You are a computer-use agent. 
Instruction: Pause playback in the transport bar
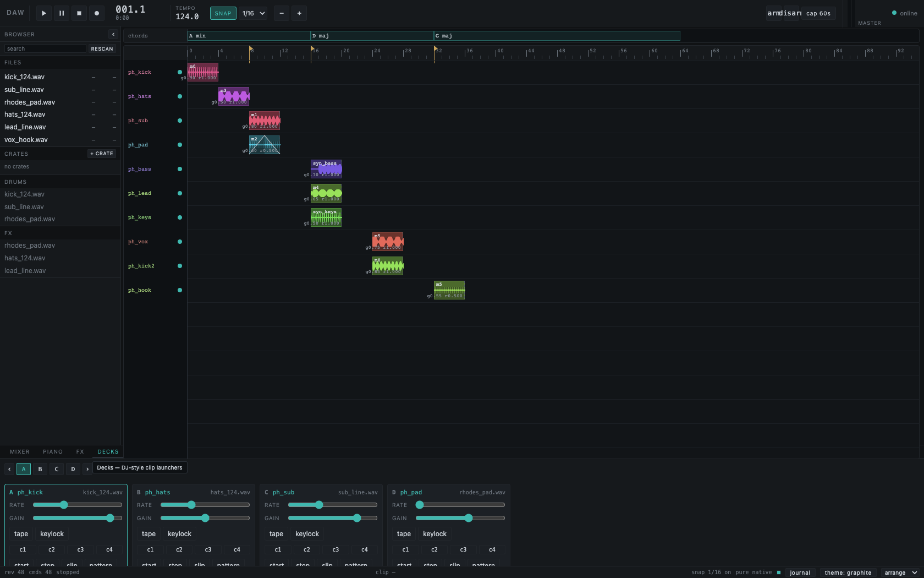(x=62, y=13)
